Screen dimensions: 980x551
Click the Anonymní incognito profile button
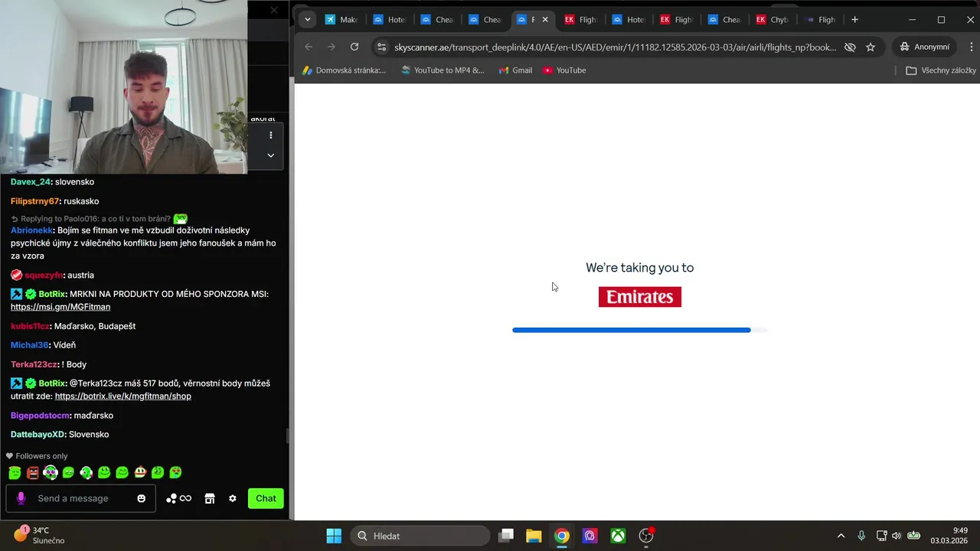(x=924, y=47)
